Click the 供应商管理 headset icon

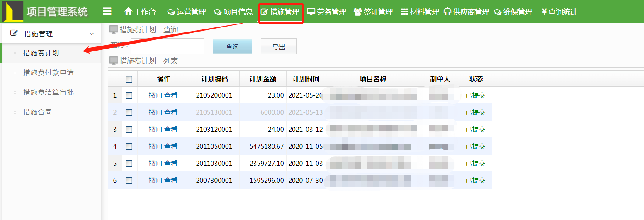pos(447,12)
